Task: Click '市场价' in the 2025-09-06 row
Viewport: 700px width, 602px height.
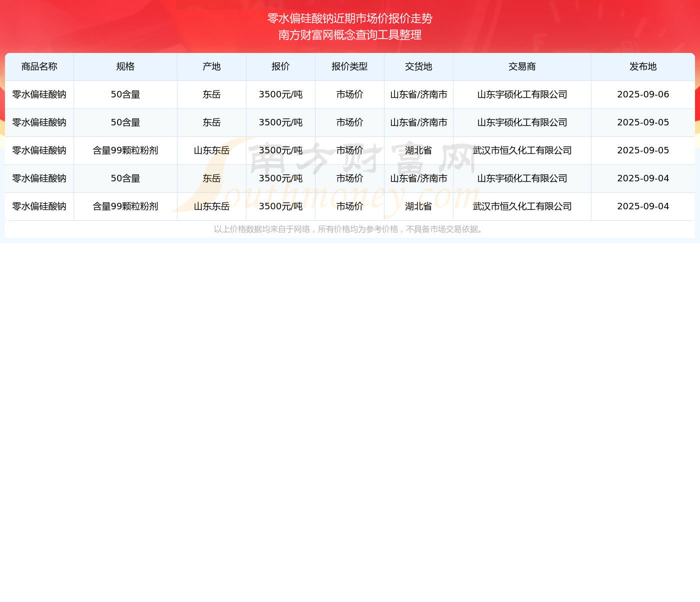Action: click(350, 94)
